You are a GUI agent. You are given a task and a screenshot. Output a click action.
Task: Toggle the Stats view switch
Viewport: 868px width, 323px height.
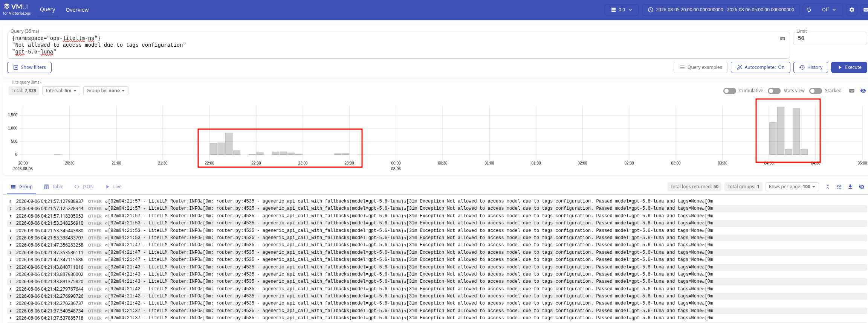coord(774,91)
